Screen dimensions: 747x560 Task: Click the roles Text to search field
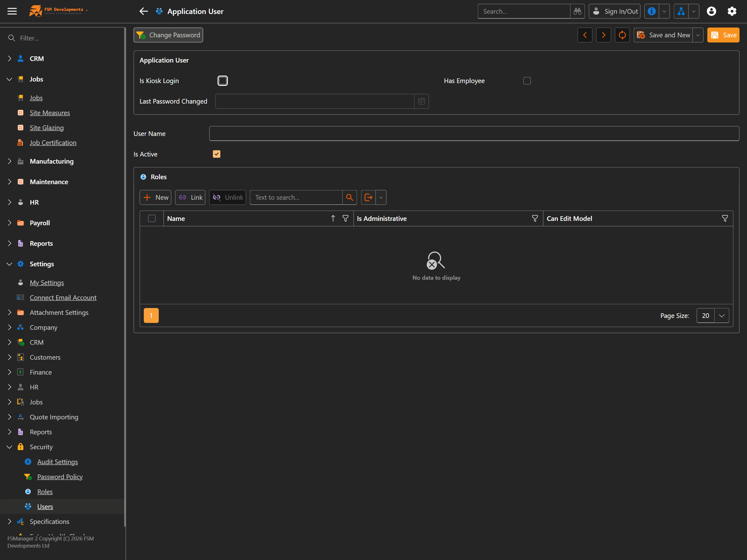pos(296,198)
